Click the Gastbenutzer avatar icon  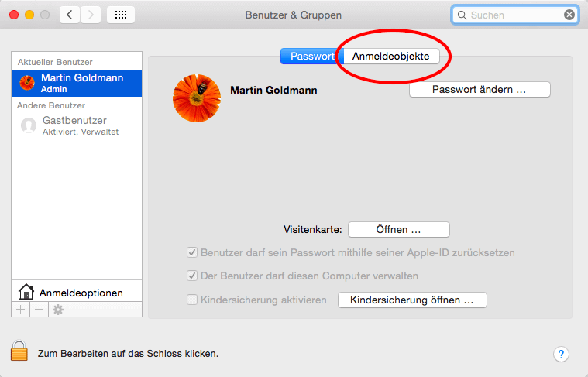[29, 125]
